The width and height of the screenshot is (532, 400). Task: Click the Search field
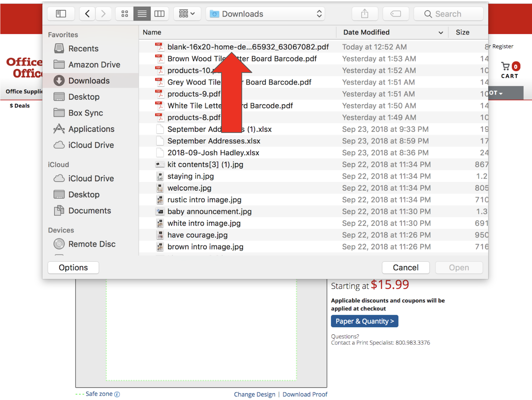[448, 14]
